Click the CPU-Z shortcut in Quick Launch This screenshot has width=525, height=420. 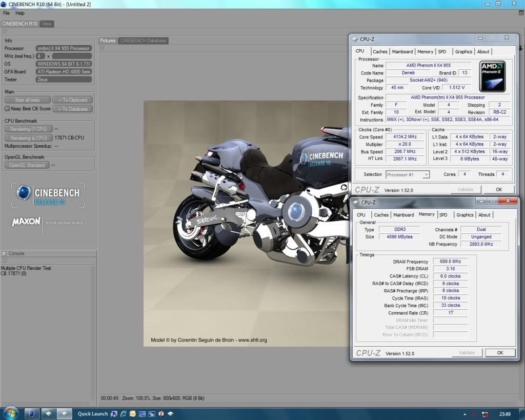coord(170,414)
